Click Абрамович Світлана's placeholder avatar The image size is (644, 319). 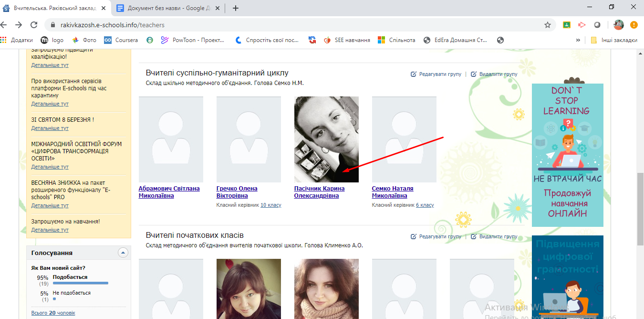(x=171, y=139)
